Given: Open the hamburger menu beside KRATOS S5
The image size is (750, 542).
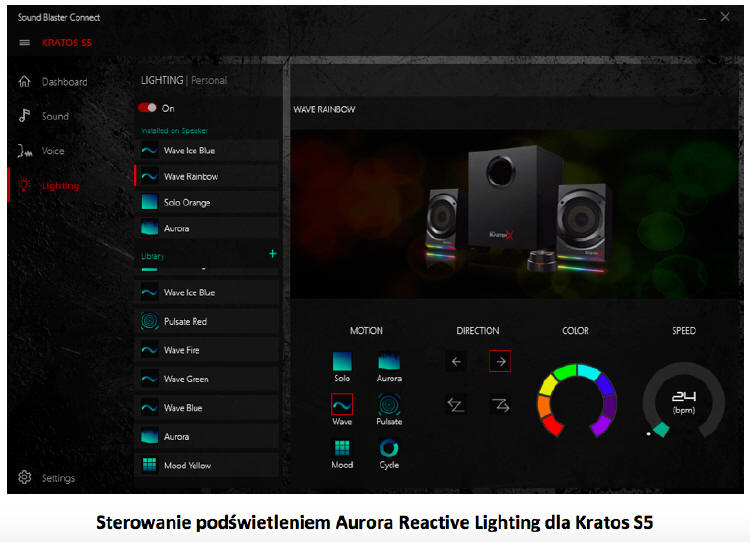Looking at the screenshot, I should click(24, 43).
